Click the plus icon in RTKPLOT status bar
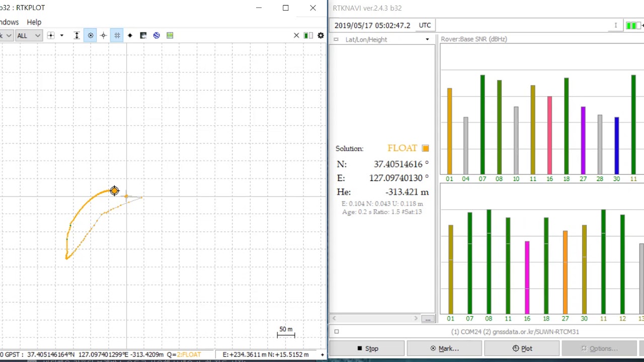The width and height of the screenshot is (644, 362). point(322,354)
